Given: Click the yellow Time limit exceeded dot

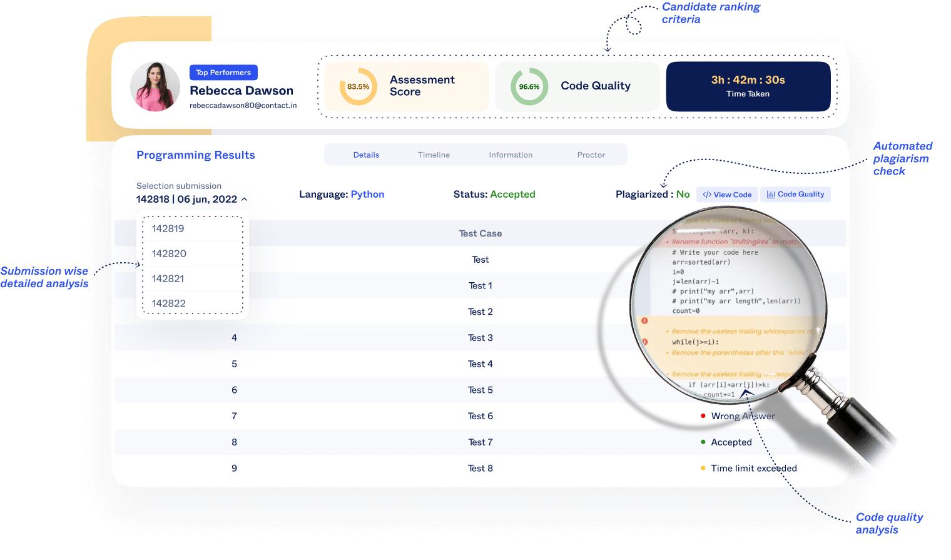Looking at the screenshot, I should tap(703, 468).
